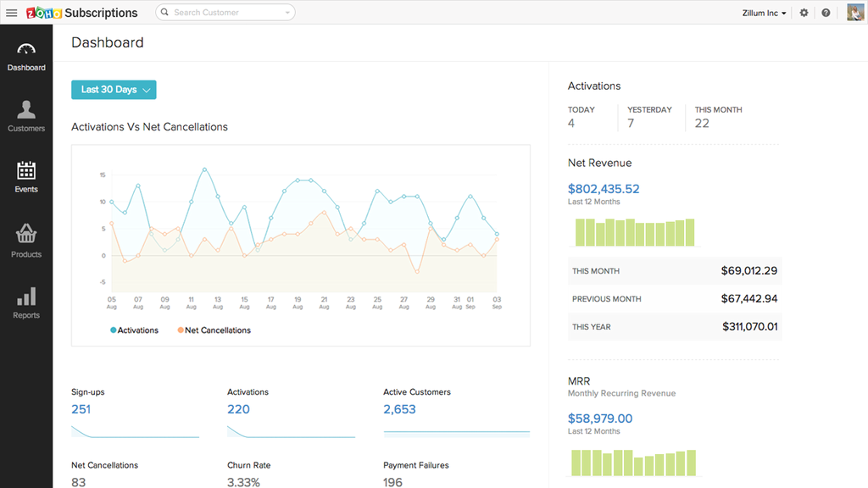Open the hamburger menu icon
Screen dimensions: 868x488
(12, 13)
